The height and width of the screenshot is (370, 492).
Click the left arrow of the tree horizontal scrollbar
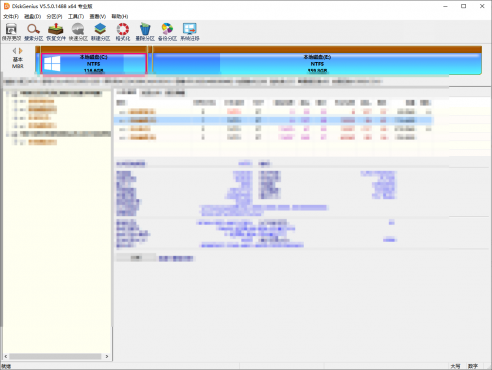tap(6, 356)
